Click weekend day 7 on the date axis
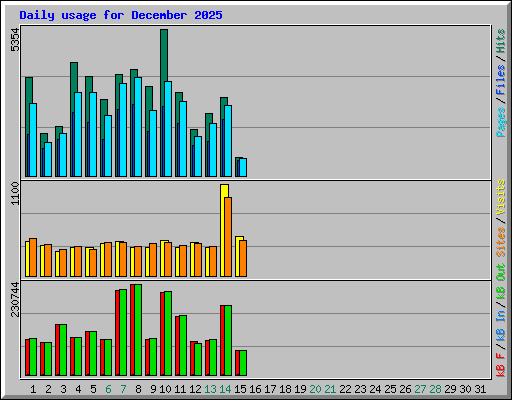Screen dimensions: 512x400 click(123, 389)
